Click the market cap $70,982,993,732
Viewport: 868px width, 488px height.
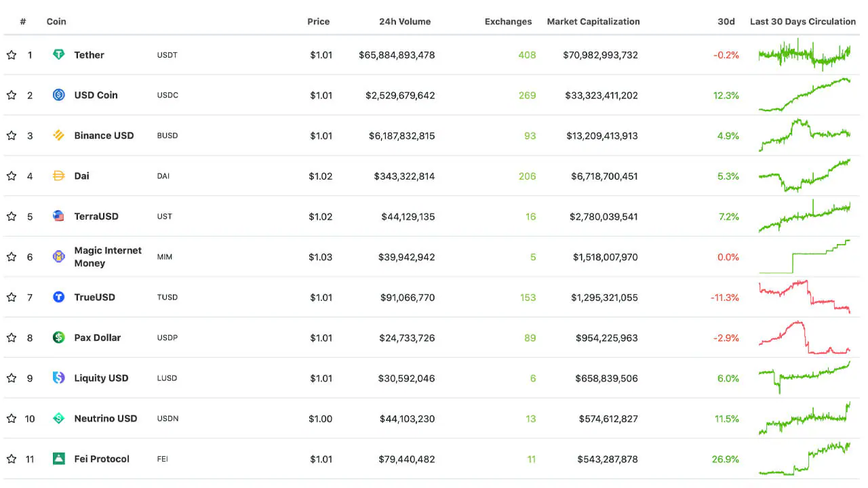(x=600, y=55)
